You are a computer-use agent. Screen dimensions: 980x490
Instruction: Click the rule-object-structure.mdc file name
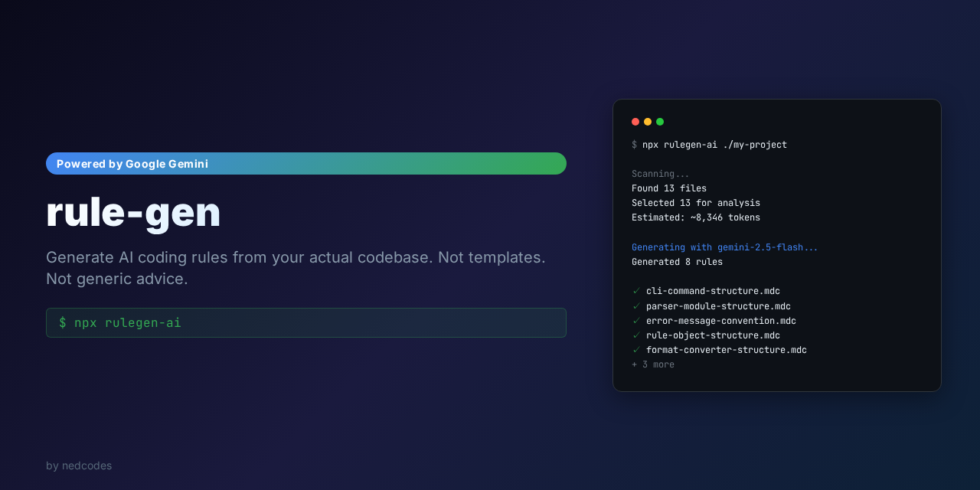tap(713, 335)
